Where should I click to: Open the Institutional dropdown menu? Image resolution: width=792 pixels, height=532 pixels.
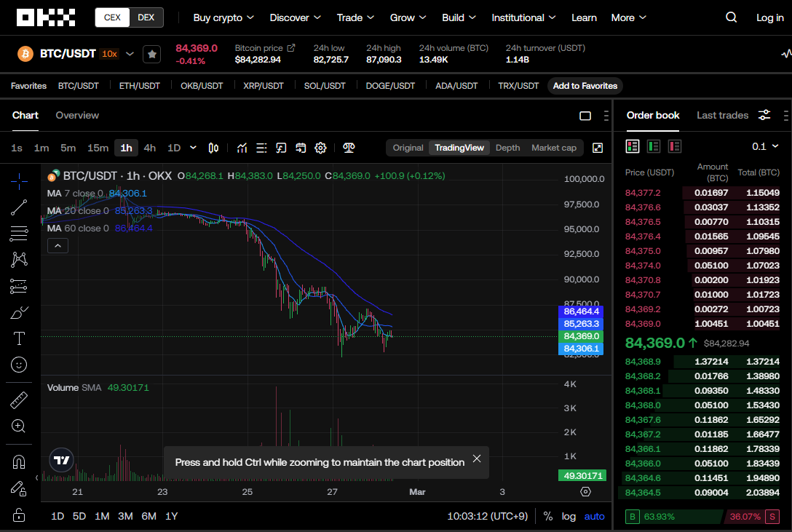pyautogui.click(x=523, y=17)
